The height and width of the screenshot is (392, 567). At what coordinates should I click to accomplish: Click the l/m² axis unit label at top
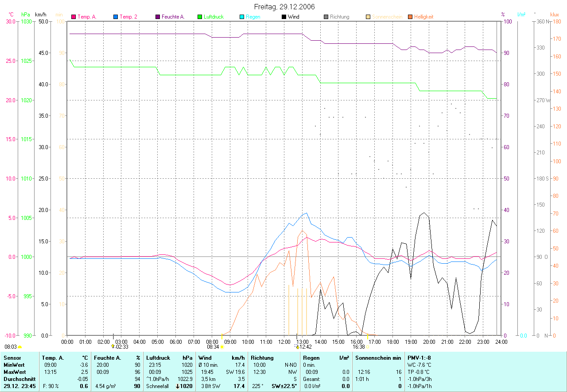point(521,14)
